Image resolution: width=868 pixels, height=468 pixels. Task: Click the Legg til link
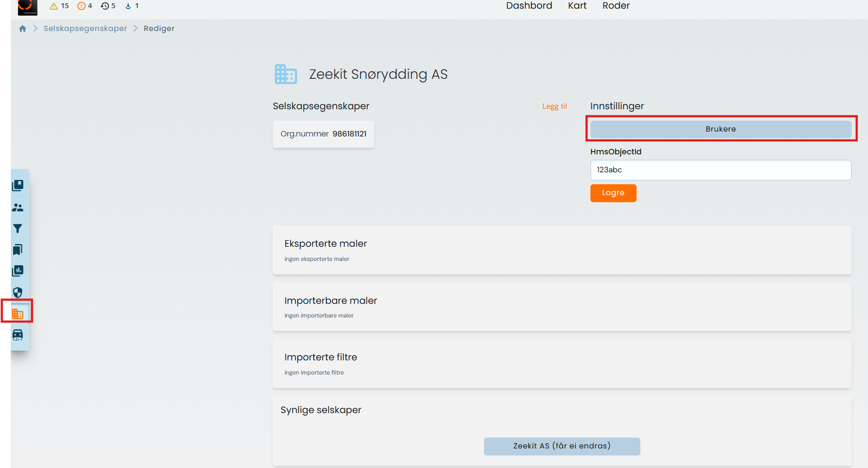pyautogui.click(x=554, y=107)
